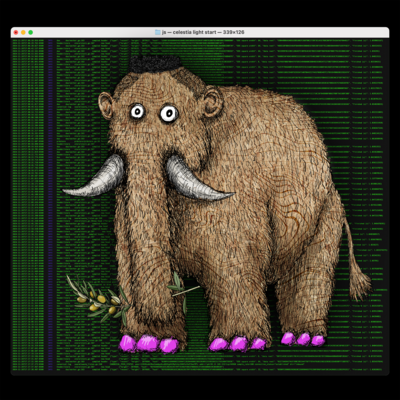
Task: Click the black beret on mammoth's head
Action: [x=155, y=64]
